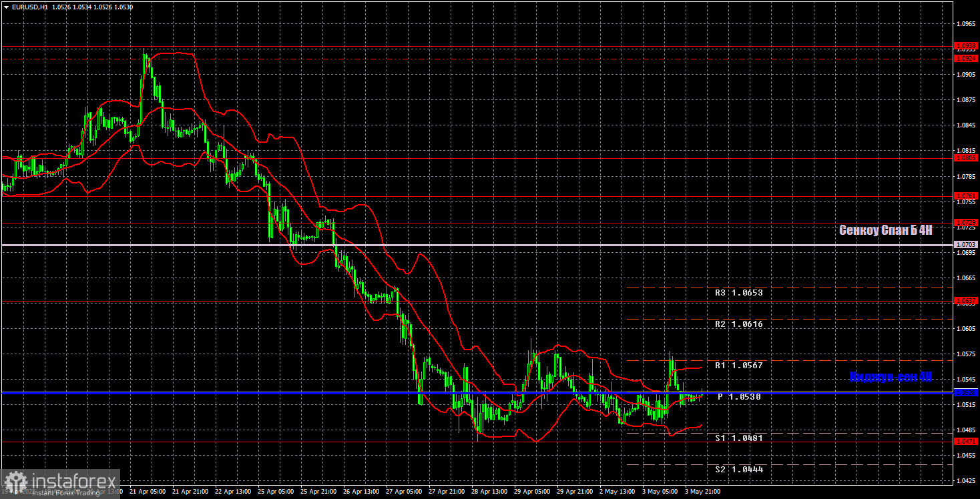Click the 1.0965 price axis value
The width and height of the screenshot is (980, 499).
[966, 23]
